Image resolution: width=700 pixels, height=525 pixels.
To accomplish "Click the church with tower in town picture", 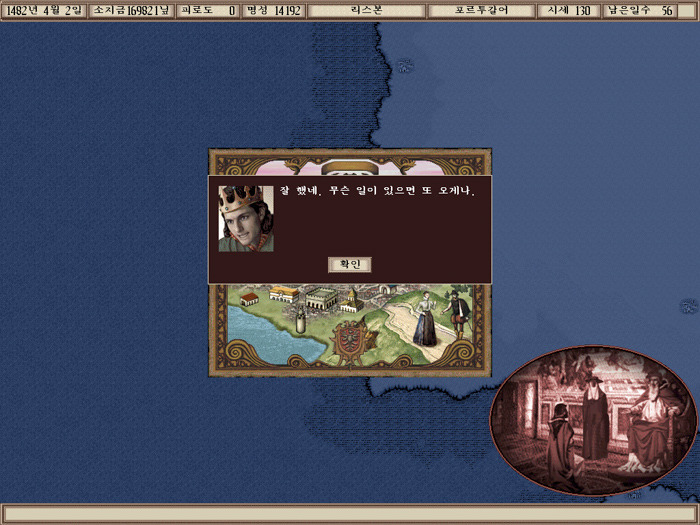I will coord(352,301).
